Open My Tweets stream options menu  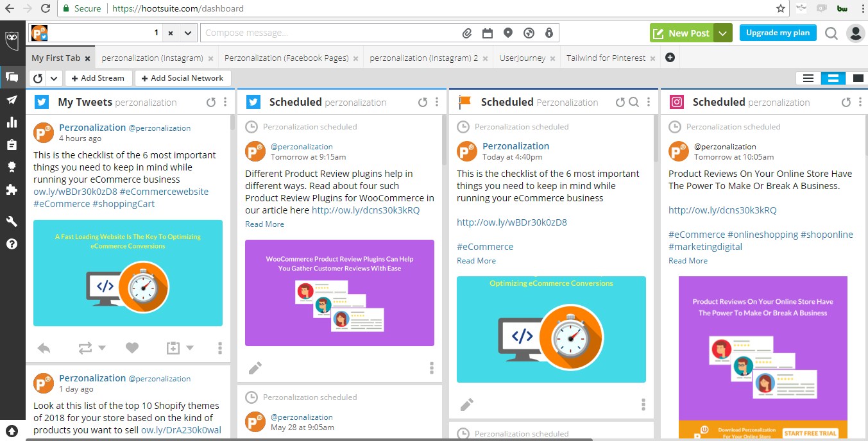(225, 102)
